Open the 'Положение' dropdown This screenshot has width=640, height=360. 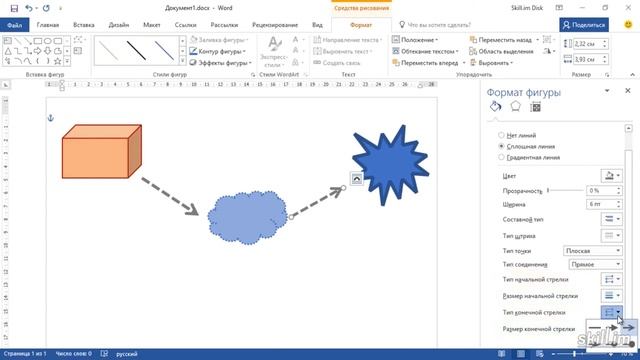point(415,40)
